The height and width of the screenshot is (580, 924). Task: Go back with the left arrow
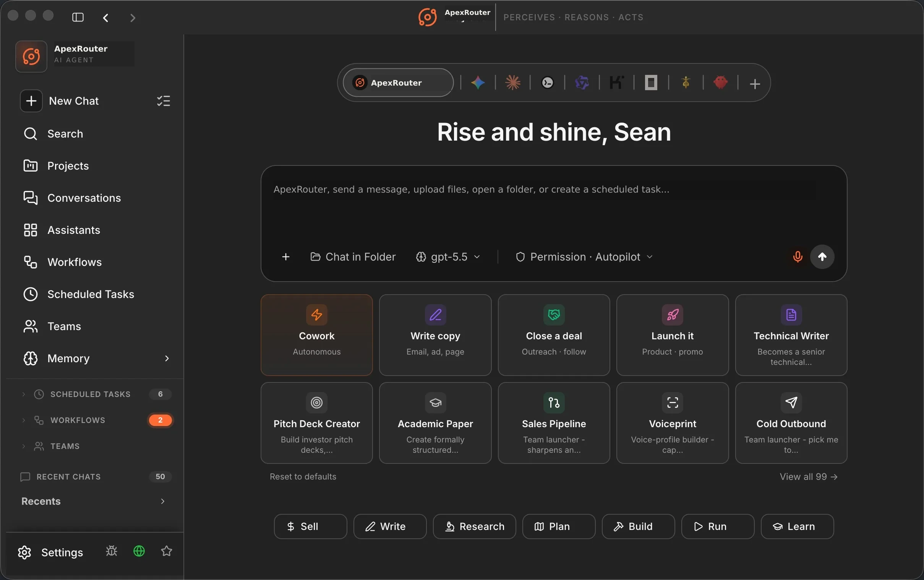click(106, 18)
